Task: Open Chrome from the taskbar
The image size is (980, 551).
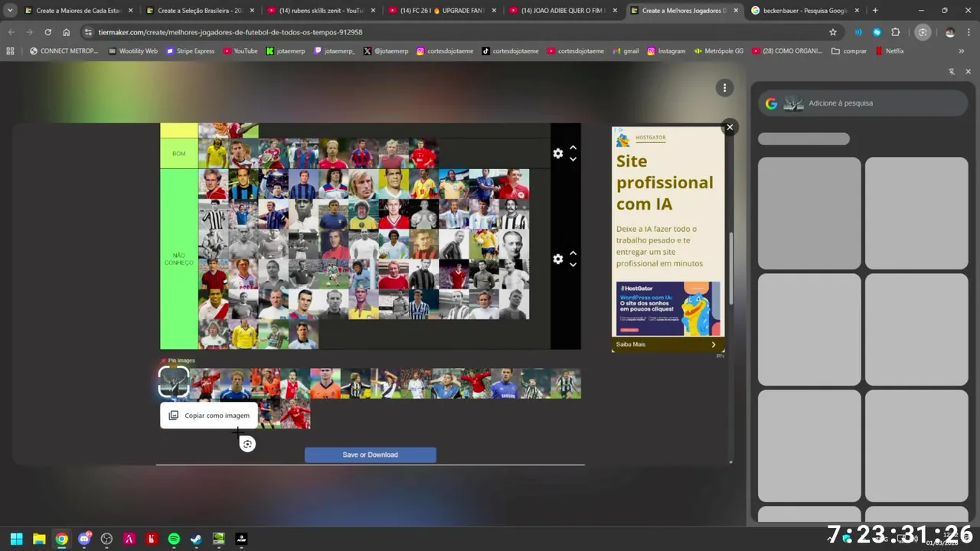Action: [61, 539]
